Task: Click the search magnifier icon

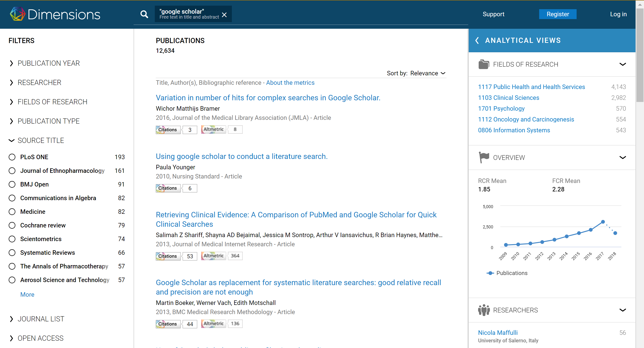Action: (x=144, y=14)
